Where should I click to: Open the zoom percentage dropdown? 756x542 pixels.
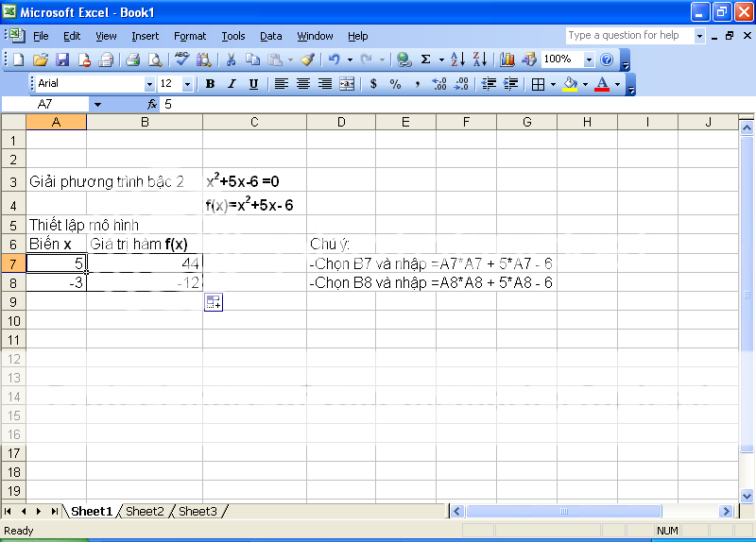pyautogui.click(x=590, y=59)
